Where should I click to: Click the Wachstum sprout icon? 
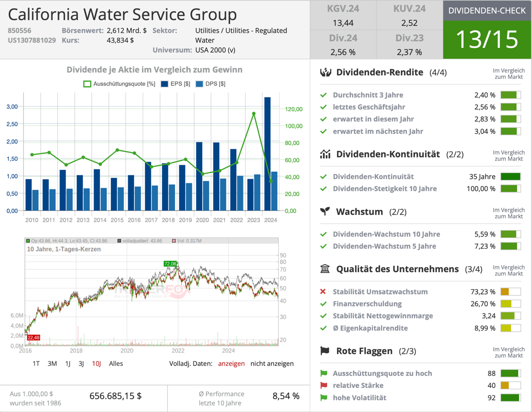tap(325, 212)
